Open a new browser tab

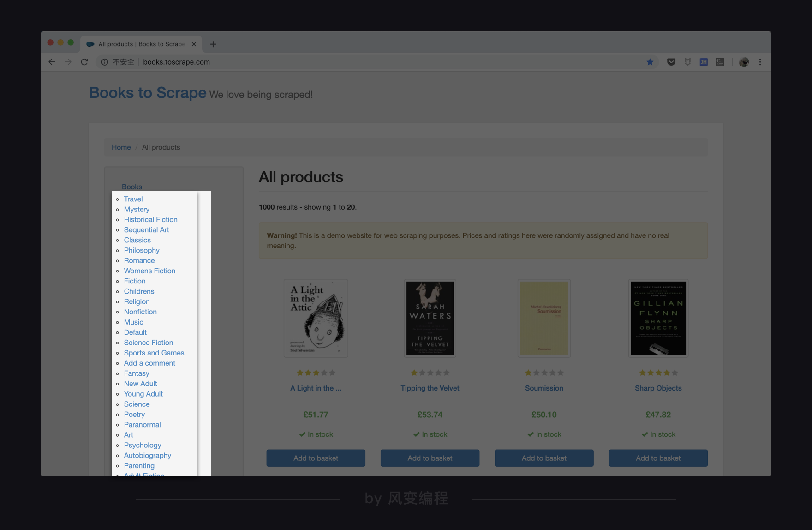point(213,44)
